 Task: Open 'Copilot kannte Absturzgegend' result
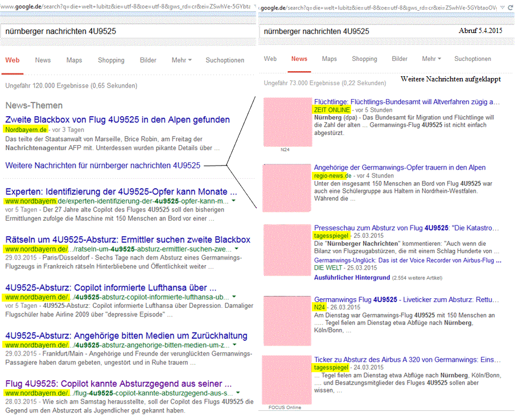[x=118, y=384]
